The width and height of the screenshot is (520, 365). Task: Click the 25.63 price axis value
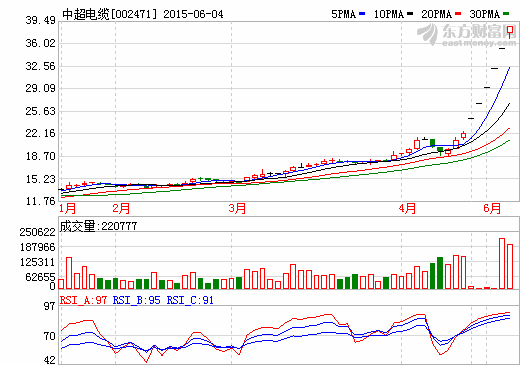pos(40,111)
